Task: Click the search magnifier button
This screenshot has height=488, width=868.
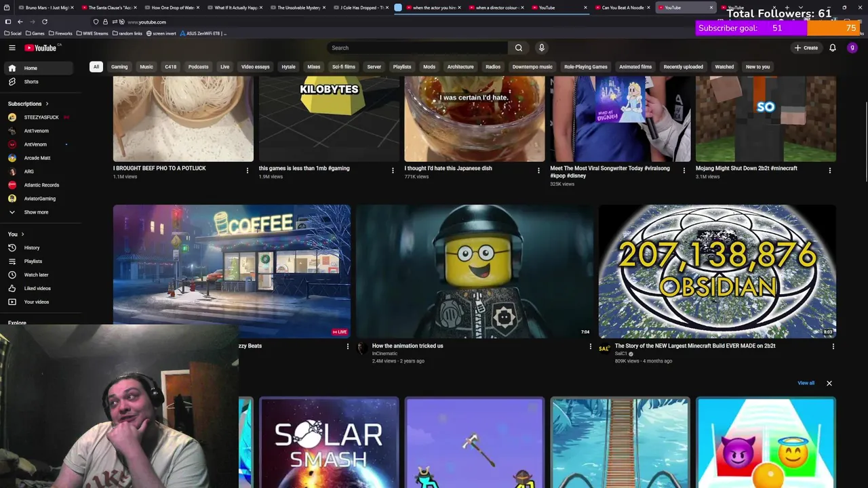Action: (519, 47)
